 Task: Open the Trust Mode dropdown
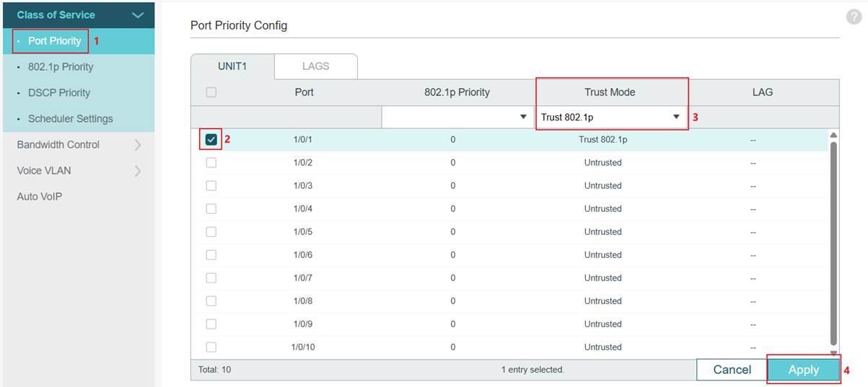pos(611,117)
